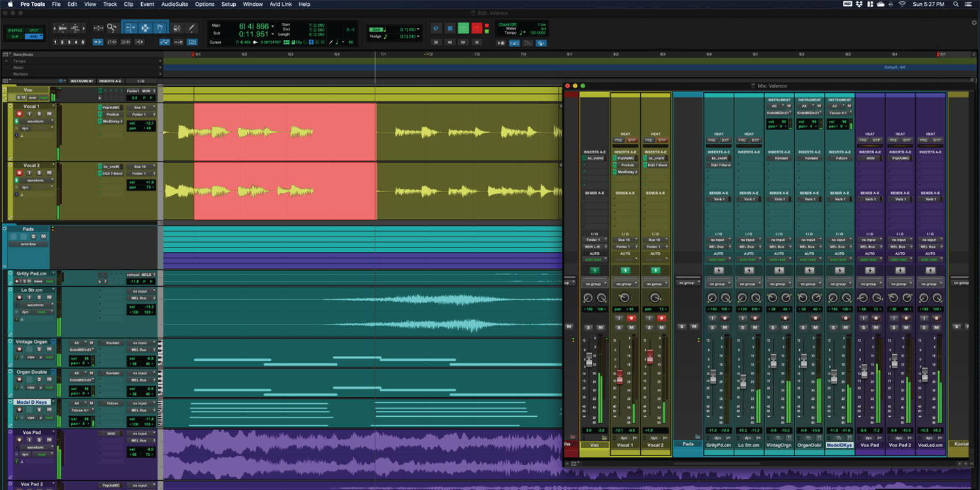This screenshot has height=490, width=980.
Task: Toggle input monitor on Vocal 2 mix strip
Action: pos(651,318)
